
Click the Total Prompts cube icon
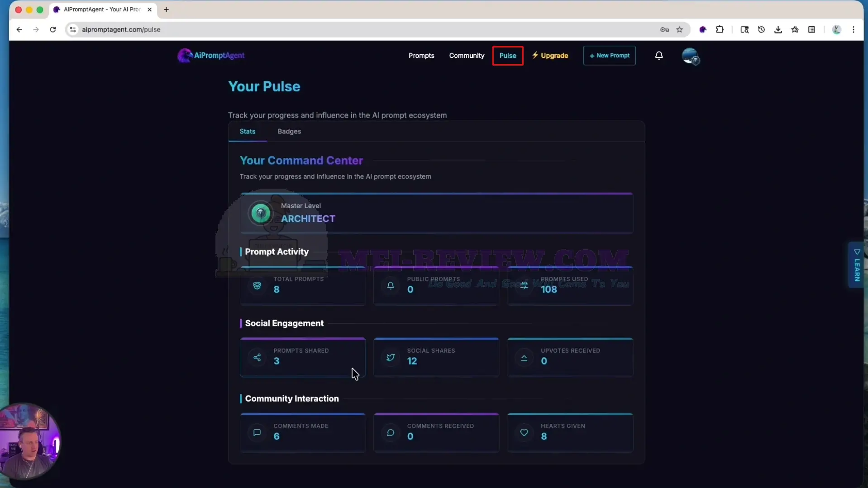click(x=257, y=285)
